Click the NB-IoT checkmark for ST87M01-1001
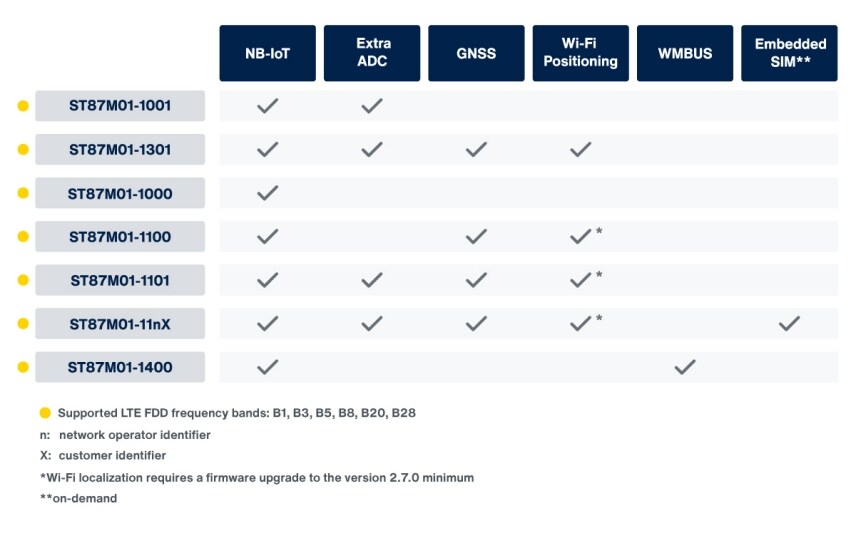 coord(267,106)
